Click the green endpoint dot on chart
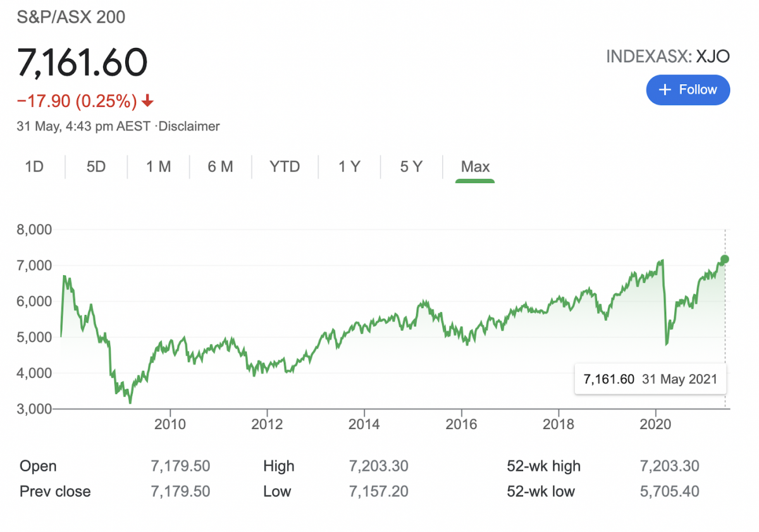Viewport: 759px width, 532px height. (x=725, y=259)
